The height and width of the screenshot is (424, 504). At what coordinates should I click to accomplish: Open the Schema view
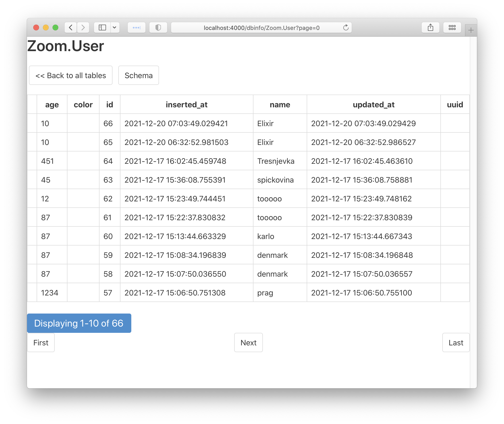139,75
